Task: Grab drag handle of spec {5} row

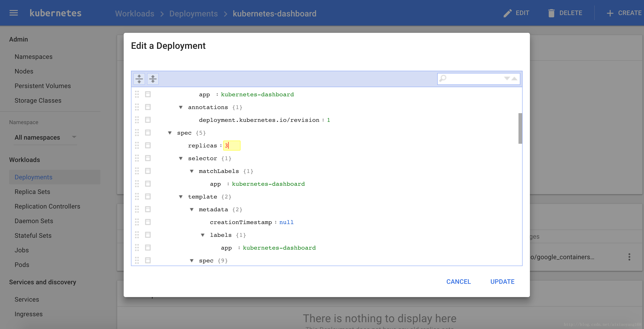Action: tap(137, 133)
